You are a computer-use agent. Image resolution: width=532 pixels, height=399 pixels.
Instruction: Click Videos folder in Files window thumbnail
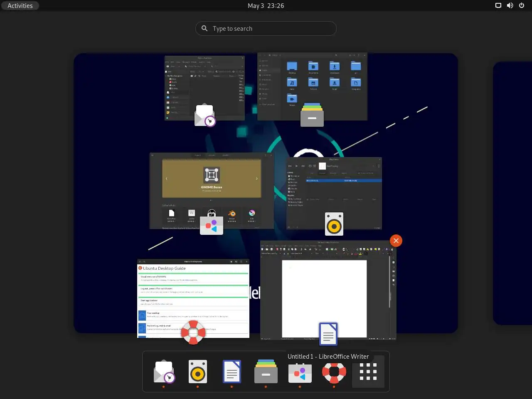tap(292, 100)
